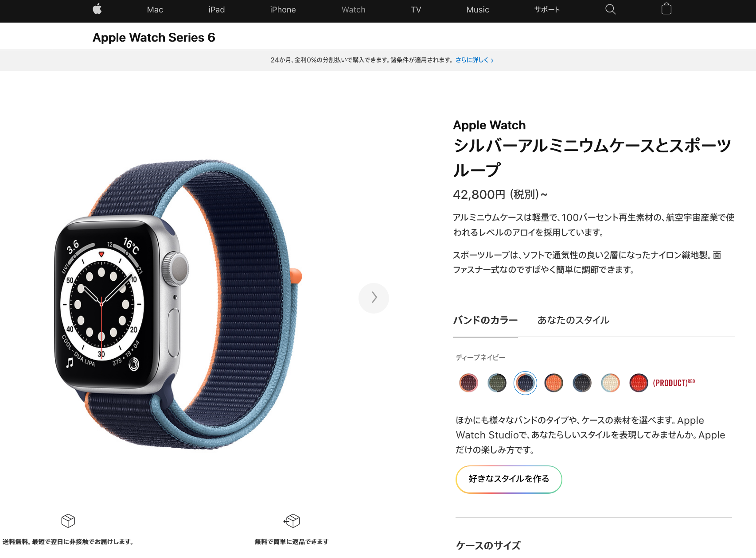Viewport: 756px width, 558px height.
Task: Show next watch image with arrow
Action: [x=374, y=298]
